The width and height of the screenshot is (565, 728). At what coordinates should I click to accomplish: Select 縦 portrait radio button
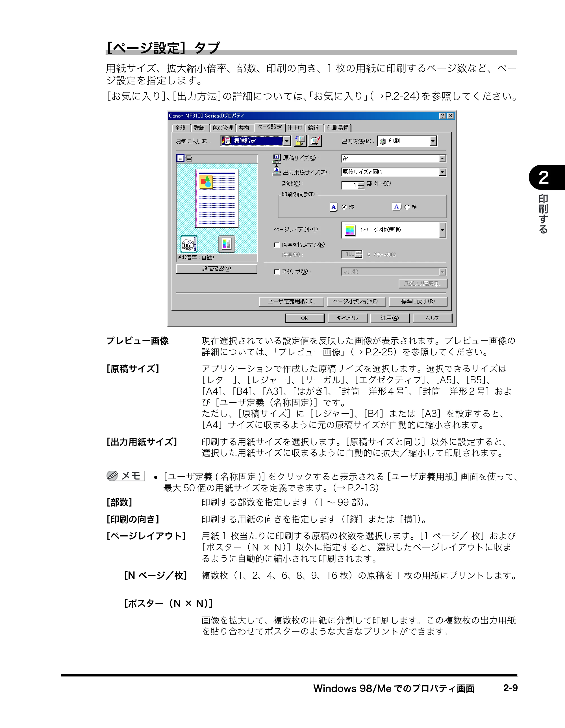tap(344, 207)
